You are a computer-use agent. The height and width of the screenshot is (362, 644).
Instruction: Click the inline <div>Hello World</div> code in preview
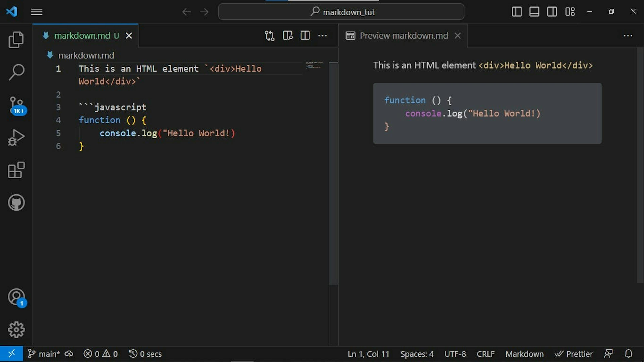[535, 66]
